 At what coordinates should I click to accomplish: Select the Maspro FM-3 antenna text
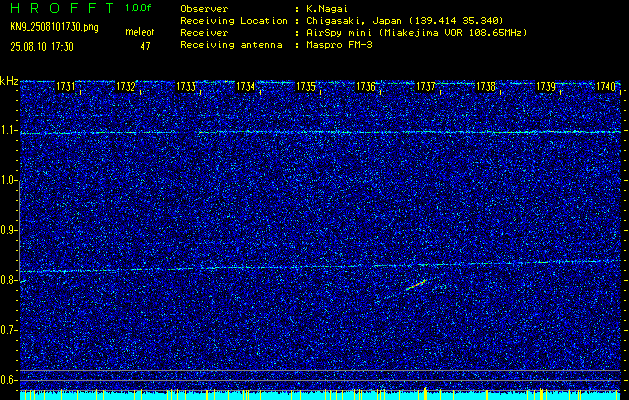click(x=339, y=45)
